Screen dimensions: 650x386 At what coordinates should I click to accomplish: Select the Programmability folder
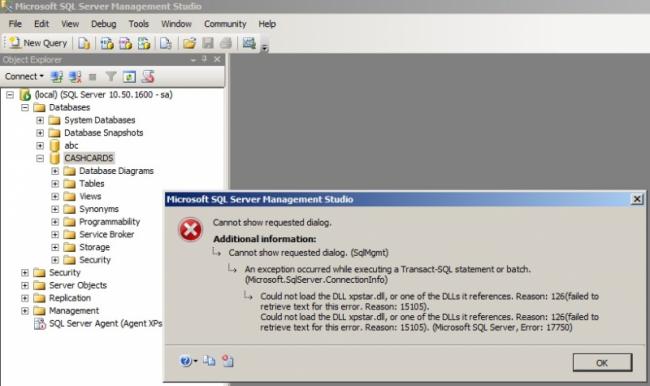click(x=109, y=222)
